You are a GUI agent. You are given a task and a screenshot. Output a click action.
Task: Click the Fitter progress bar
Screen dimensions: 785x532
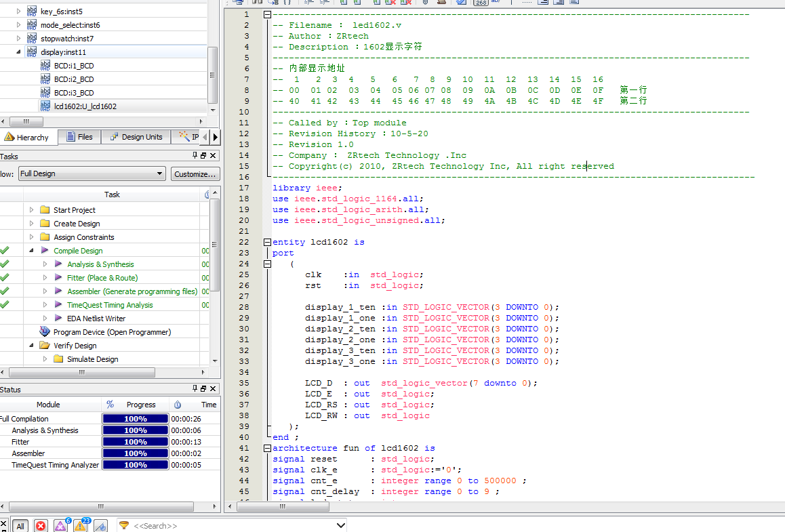coord(135,442)
